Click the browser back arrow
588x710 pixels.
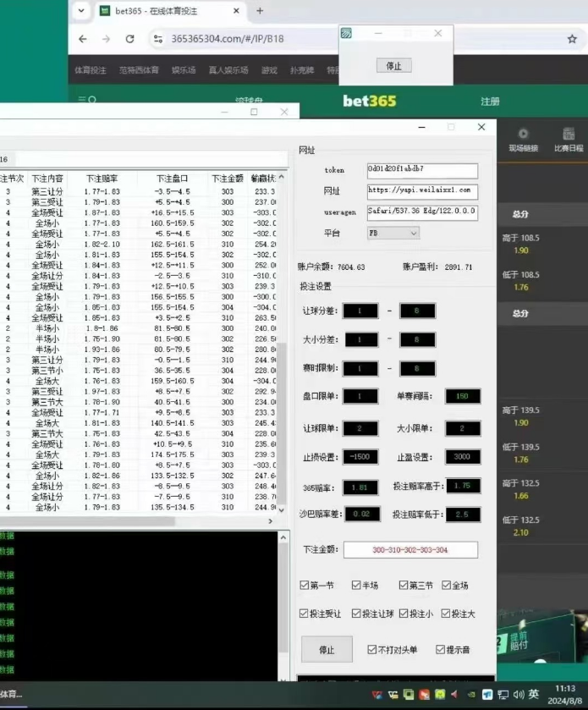(82, 39)
